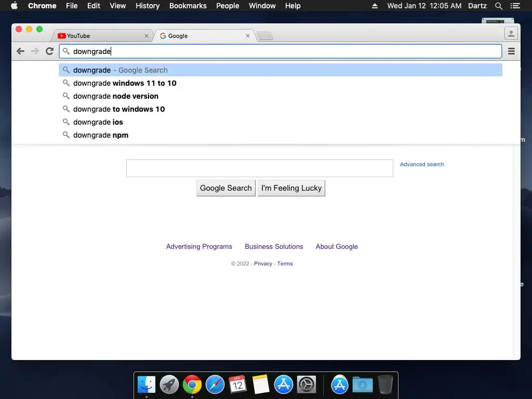The height and width of the screenshot is (399, 532).
Task: Open Notification Center list icon
Action: 515,6
